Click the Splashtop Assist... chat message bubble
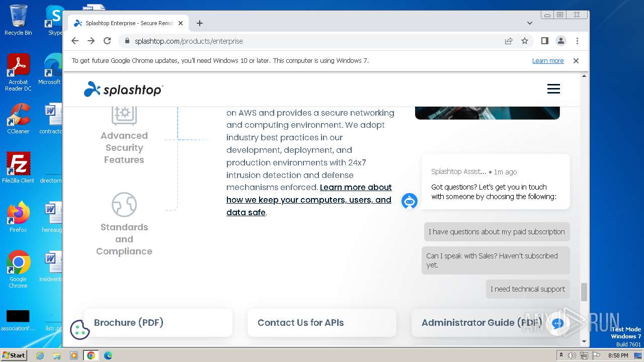This screenshot has width=644, height=362. coord(496,182)
